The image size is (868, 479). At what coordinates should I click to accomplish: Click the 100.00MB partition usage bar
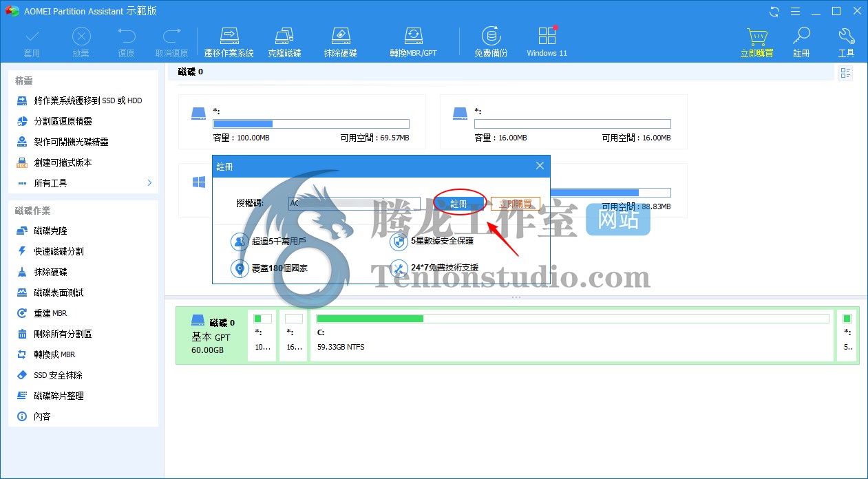[x=311, y=124]
